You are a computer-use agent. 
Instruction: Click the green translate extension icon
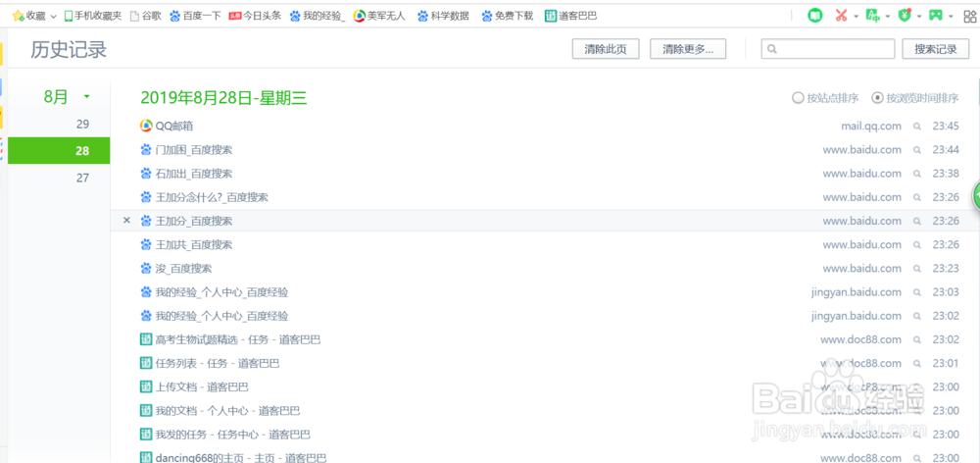873,16
